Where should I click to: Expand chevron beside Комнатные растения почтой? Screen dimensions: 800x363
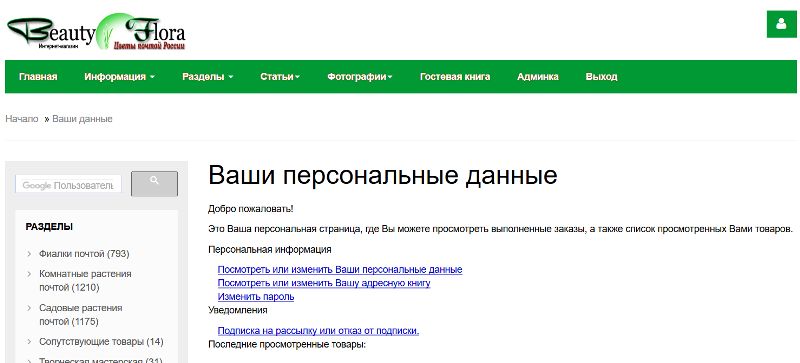tap(30, 274)
